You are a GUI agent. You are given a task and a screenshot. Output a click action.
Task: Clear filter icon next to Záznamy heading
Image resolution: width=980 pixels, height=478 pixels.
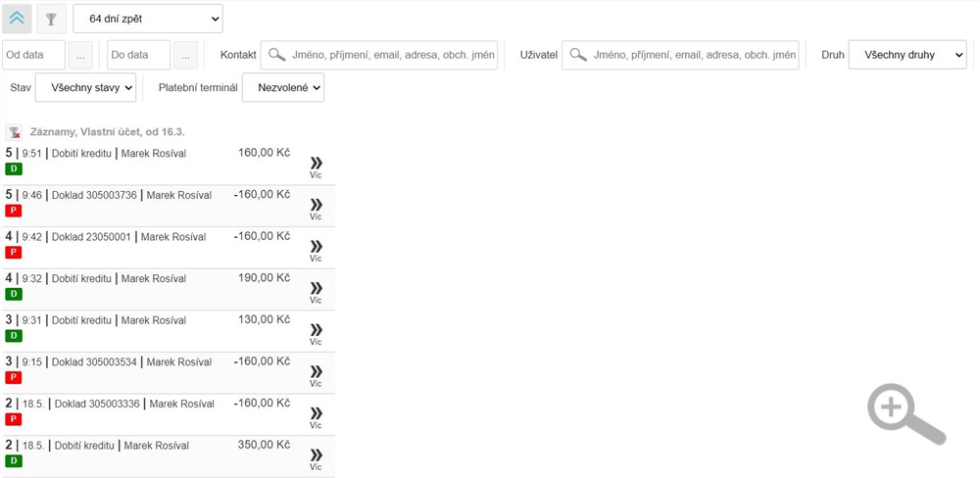point(14,132)
